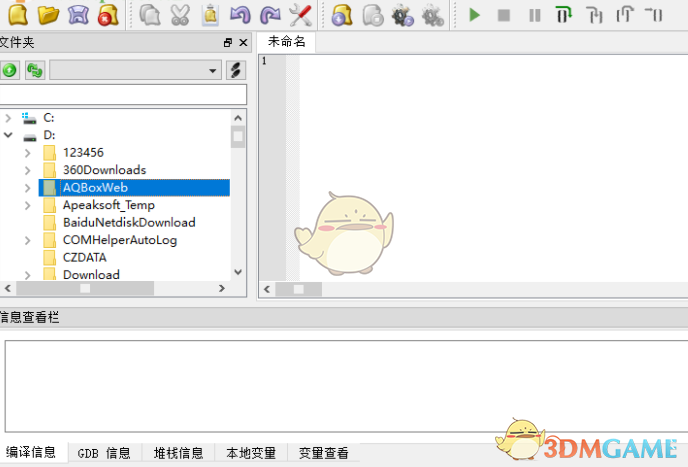This screenshot has height=467, width=688.
Task: Select the Apeaksoft_Temp folder
Action: tap(109, 205)
